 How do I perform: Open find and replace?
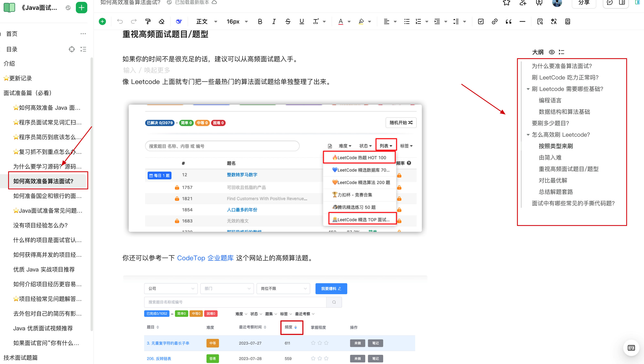(x=540, y=21)
